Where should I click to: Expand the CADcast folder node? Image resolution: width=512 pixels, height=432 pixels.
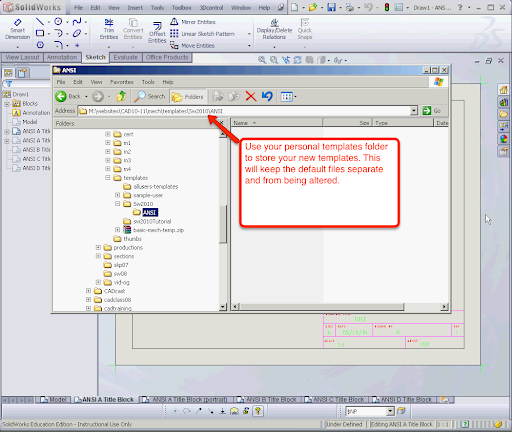pyautogui.click(x=88, y=291)
